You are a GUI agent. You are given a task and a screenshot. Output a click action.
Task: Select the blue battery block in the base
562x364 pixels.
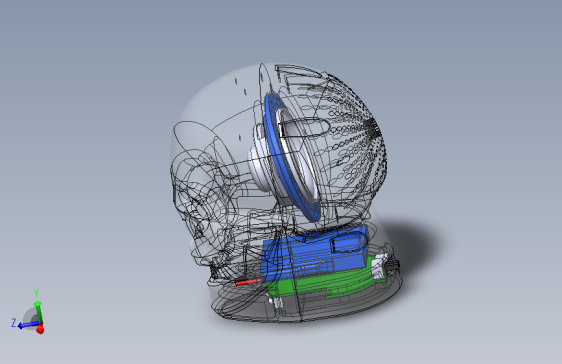point(314,254)
